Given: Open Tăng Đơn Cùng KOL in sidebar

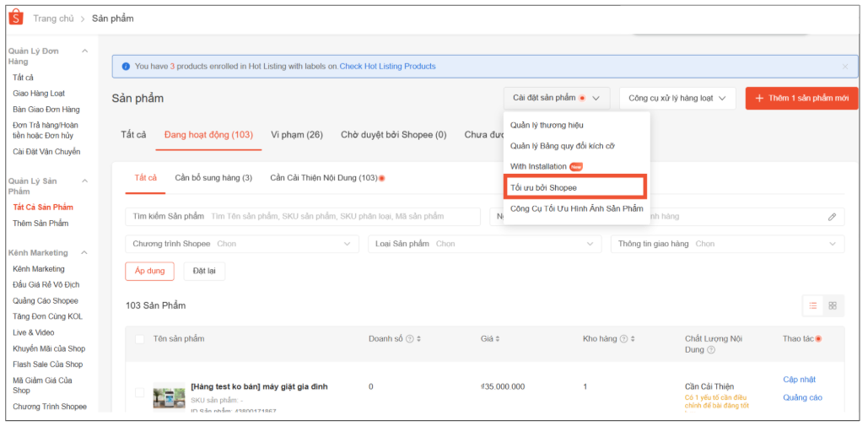Looking at the screenshot, I should pos(47,317).
